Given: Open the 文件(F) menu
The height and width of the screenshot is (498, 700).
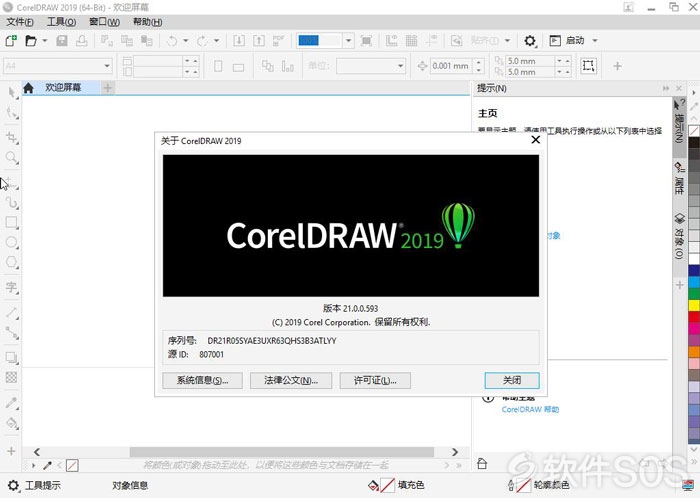Looking at the screenshot, I should (20, 22).
